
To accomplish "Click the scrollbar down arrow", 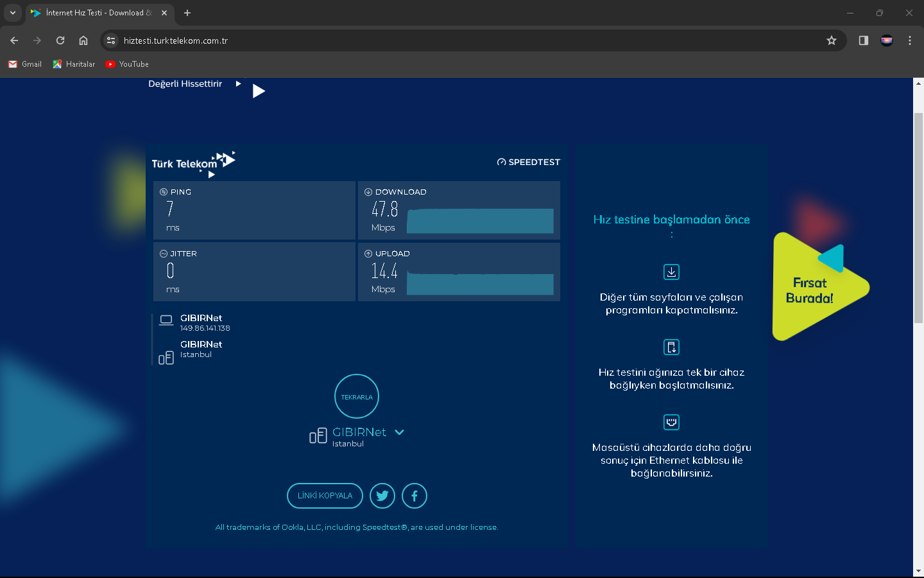I will [918, 570].
